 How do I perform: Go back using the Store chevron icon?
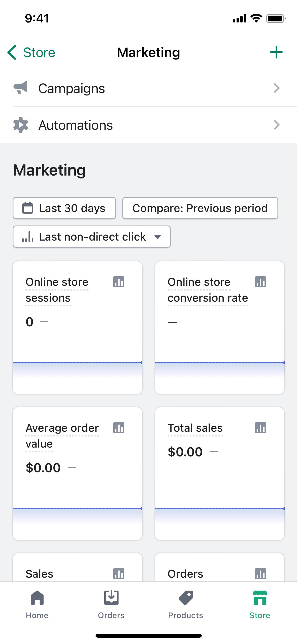click(x=12, y=52)
